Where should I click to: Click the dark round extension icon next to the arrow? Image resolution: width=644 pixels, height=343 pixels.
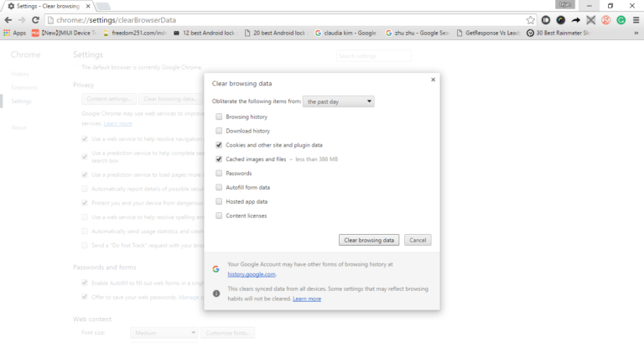561,20
